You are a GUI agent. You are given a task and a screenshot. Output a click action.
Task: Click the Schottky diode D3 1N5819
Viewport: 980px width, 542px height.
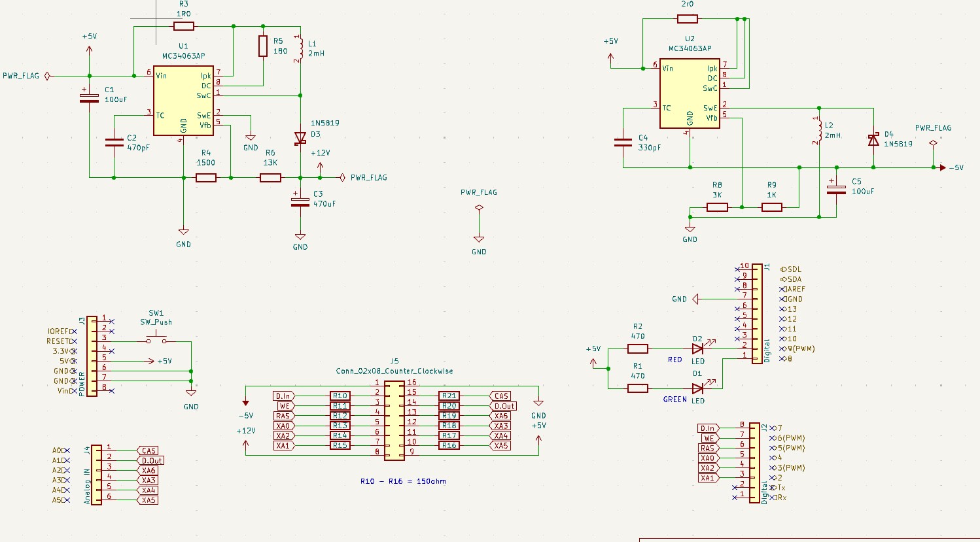300,139
